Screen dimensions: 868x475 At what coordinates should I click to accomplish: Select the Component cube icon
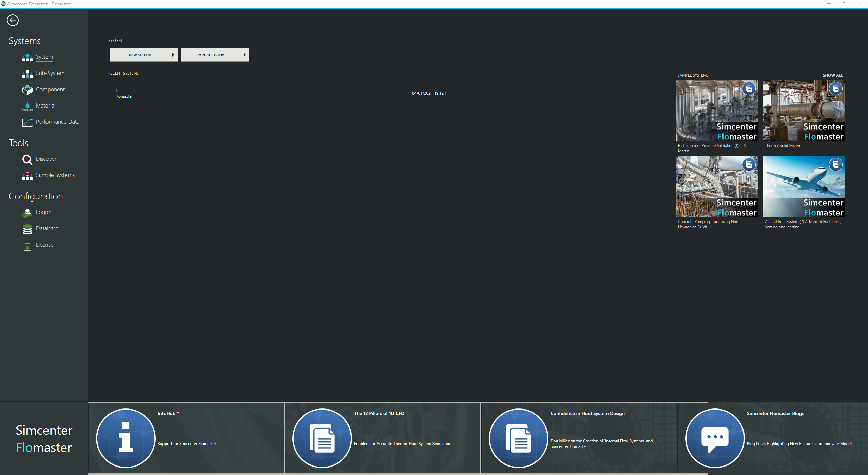point(27,90)
